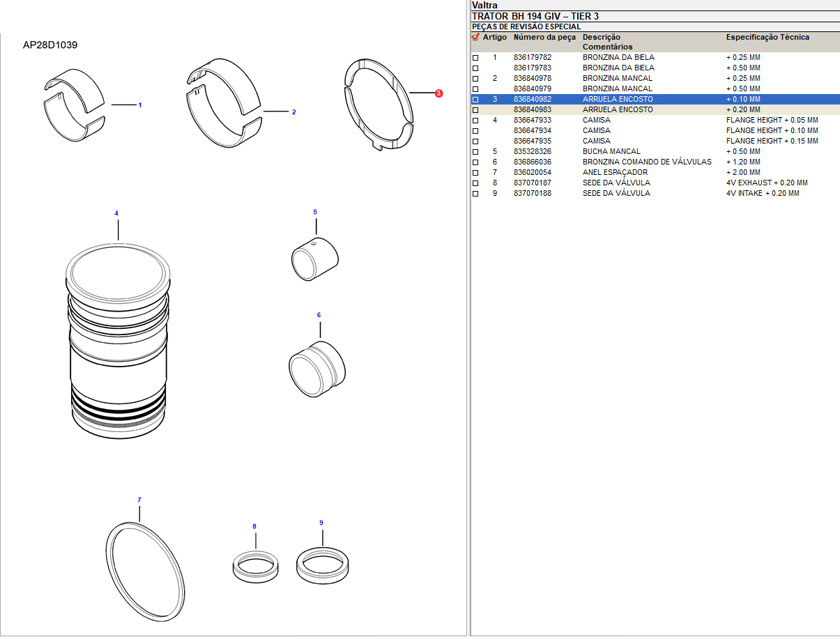Click the cylinder liner illustration

coord(119,341)
